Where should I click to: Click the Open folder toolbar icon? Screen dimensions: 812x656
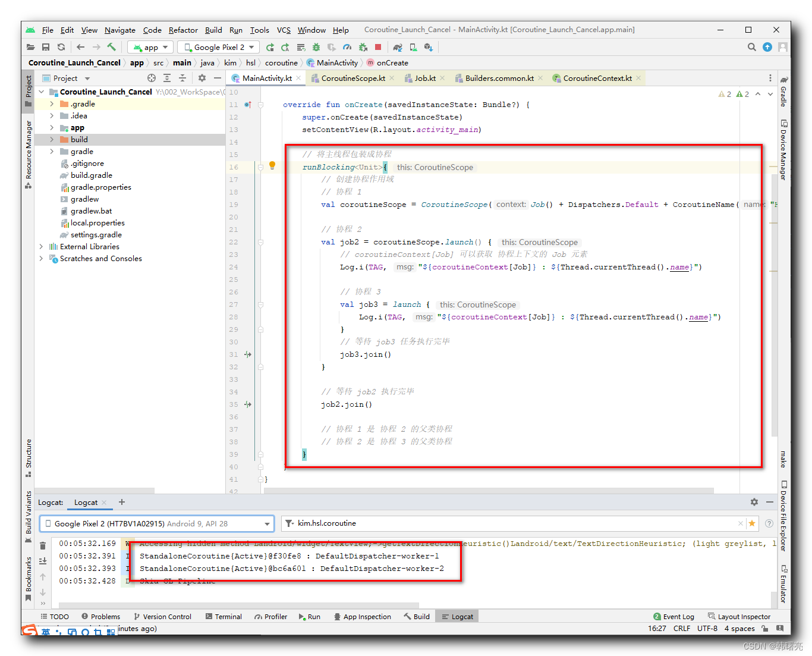tap(31, 47)
